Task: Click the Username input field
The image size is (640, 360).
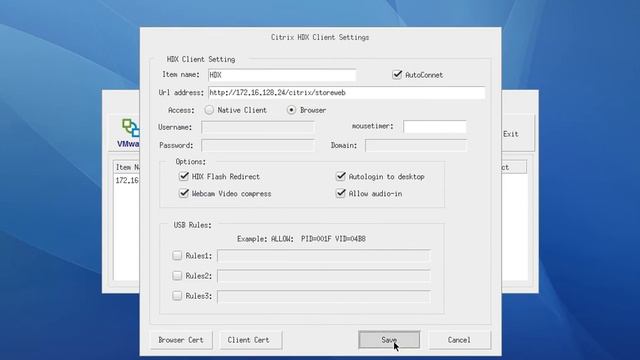Action: (x=258, y=127)
